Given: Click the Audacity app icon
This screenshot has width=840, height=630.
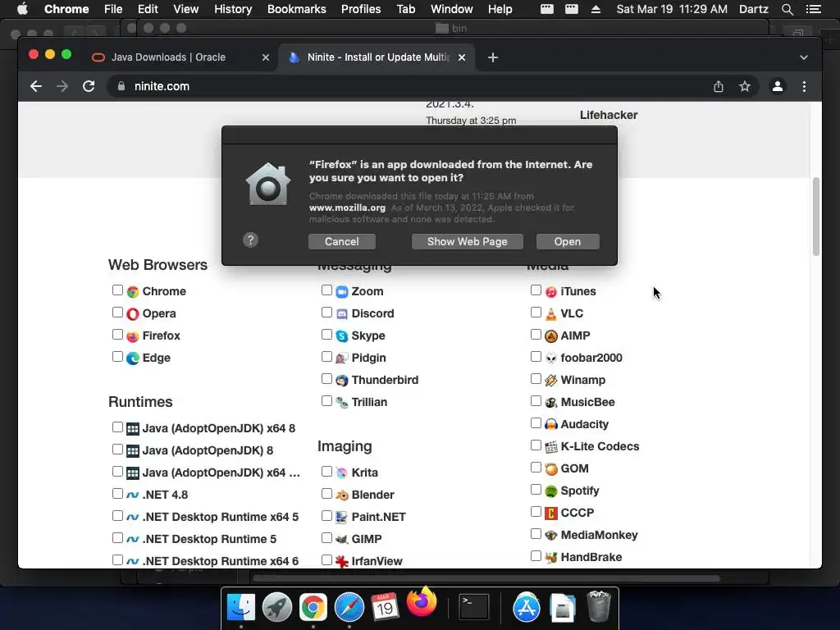Looking at the screenshot, I should point(550,424).
